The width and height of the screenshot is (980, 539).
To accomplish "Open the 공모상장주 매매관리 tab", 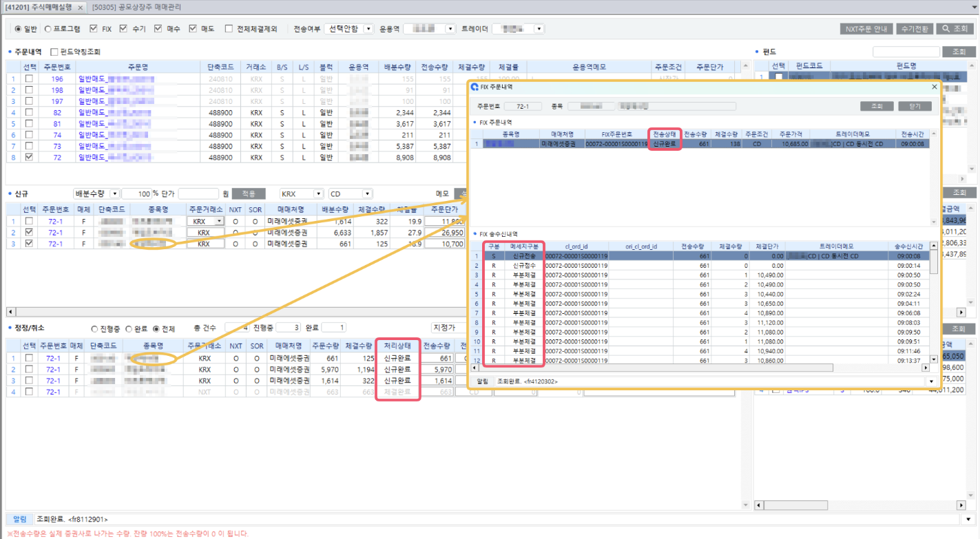I will click(x=135, y=7).
